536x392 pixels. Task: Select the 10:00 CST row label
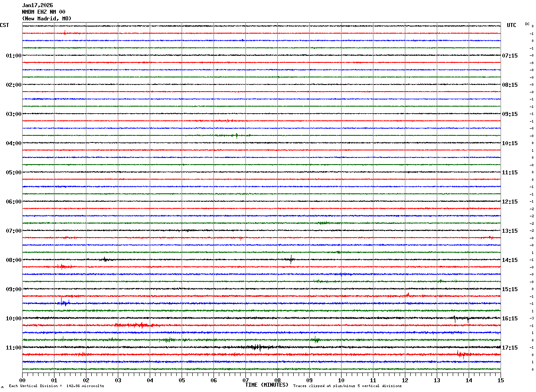pyautogui.click(x=14, y=318)
